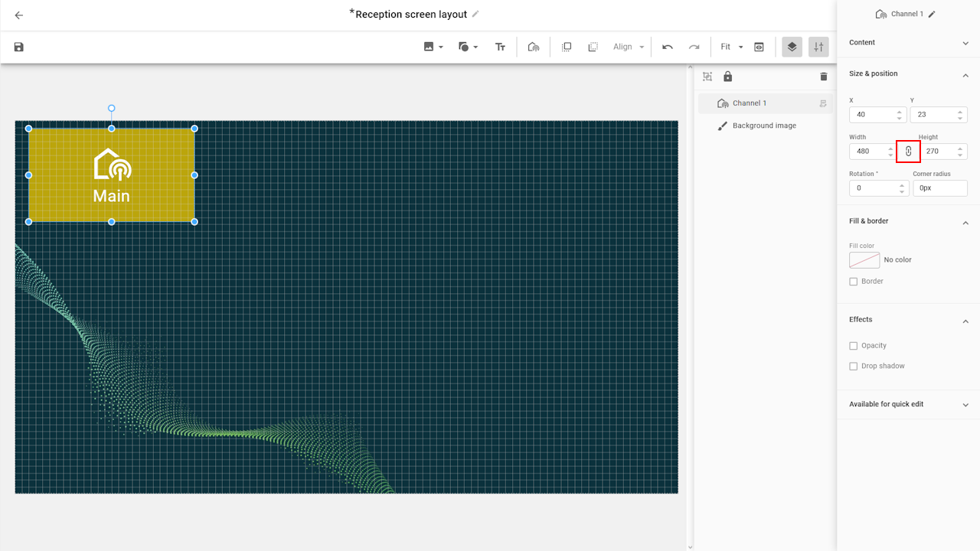Screen dimensions: 980x551
Task: Insert a channel zone from the toolbar
Action: tap(534, 47)
